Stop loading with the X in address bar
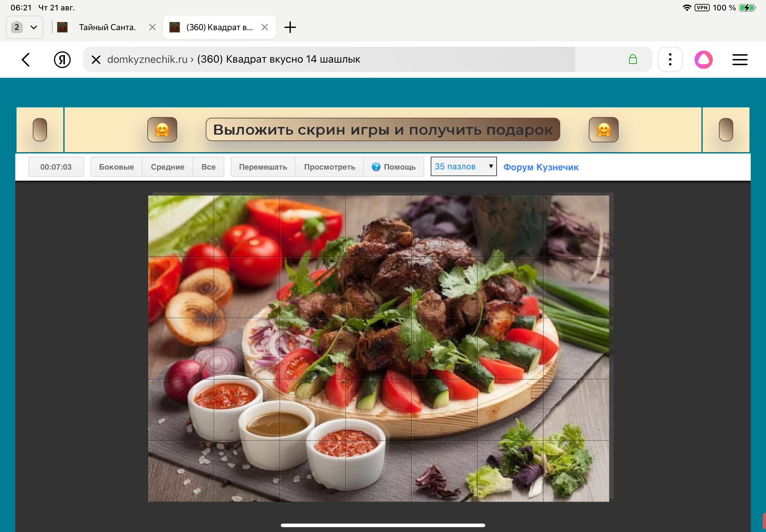766x532 pixels. 96,60
